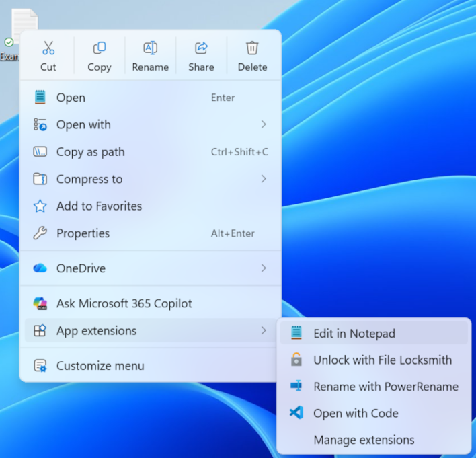This screenshot has height=458, width=476.
Task: Click the Ctrl+Shift+C shortcut text
Action: coord(239,151)
